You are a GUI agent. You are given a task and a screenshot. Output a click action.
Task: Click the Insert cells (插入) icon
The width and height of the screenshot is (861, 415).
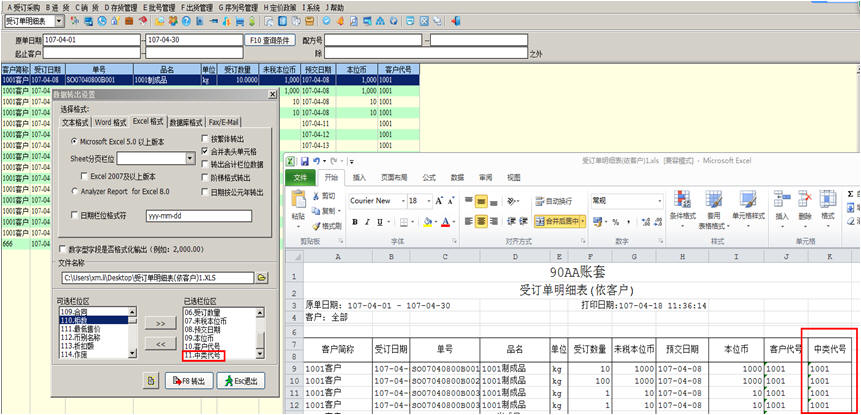[x=781, y=201]
